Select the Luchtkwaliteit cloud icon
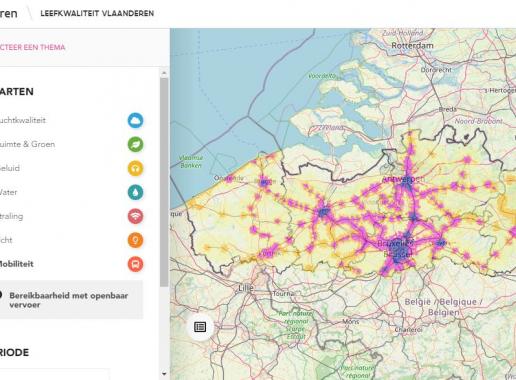This screenshot has width=516, height=380. click(x=135, y=120)
